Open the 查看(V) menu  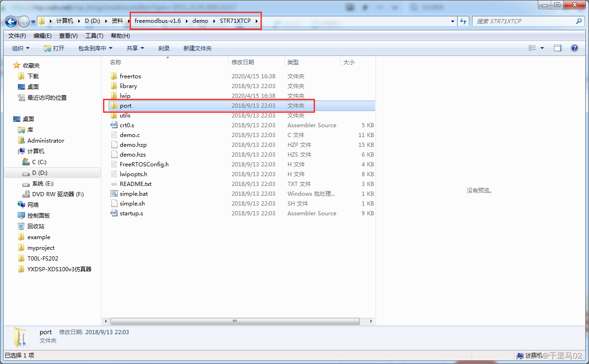point(68,35)
